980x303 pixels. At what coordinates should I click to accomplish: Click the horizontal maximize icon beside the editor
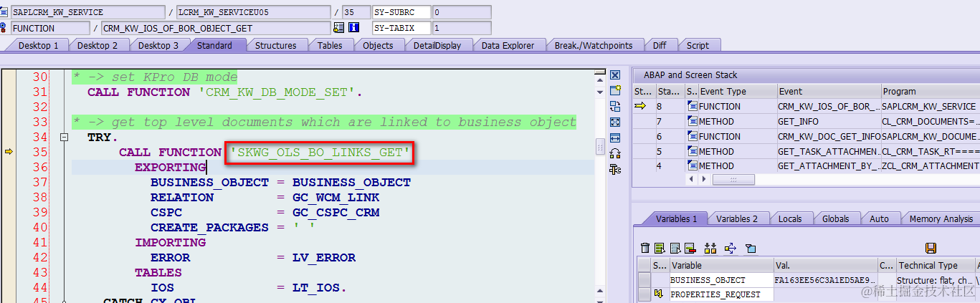pyautogui.click(x=614, y=138)
